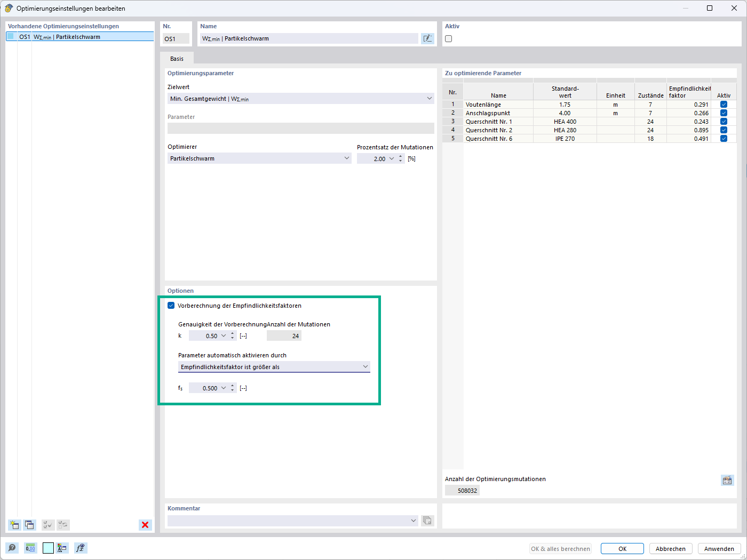Viewport: 747px width, 560px height.
Task: Switch to the Basis tab
Action: click(x=177, y=59)
